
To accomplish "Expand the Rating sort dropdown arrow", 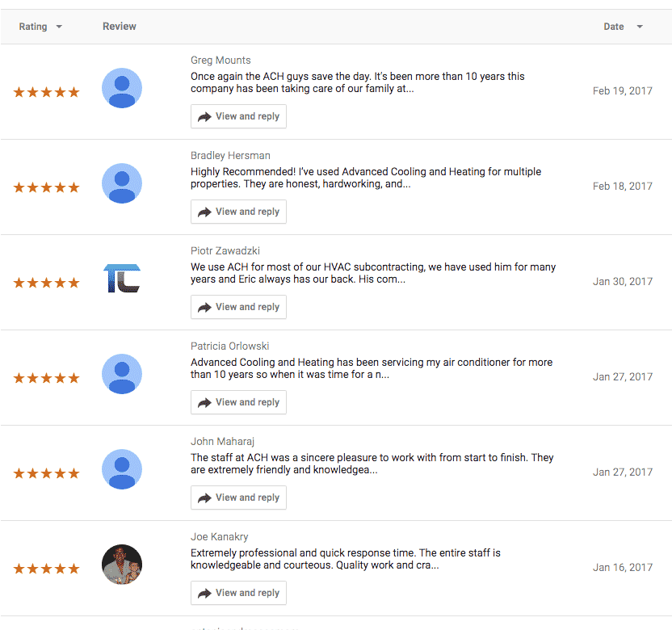I will click(x=59, y=27).
